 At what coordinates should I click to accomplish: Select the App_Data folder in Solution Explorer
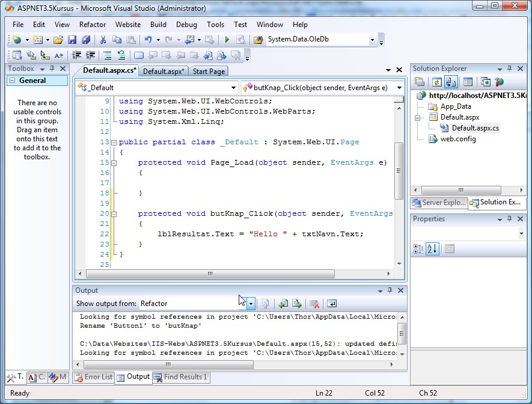pos(456,106)
